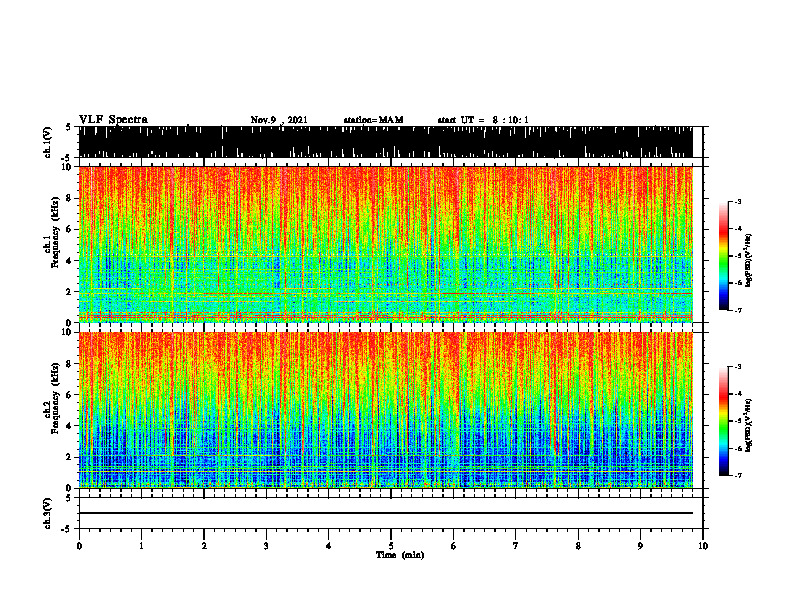792x612 pixels.
Task: Click the "-3" label on ch.1 color bar
Action: point(738,201)
